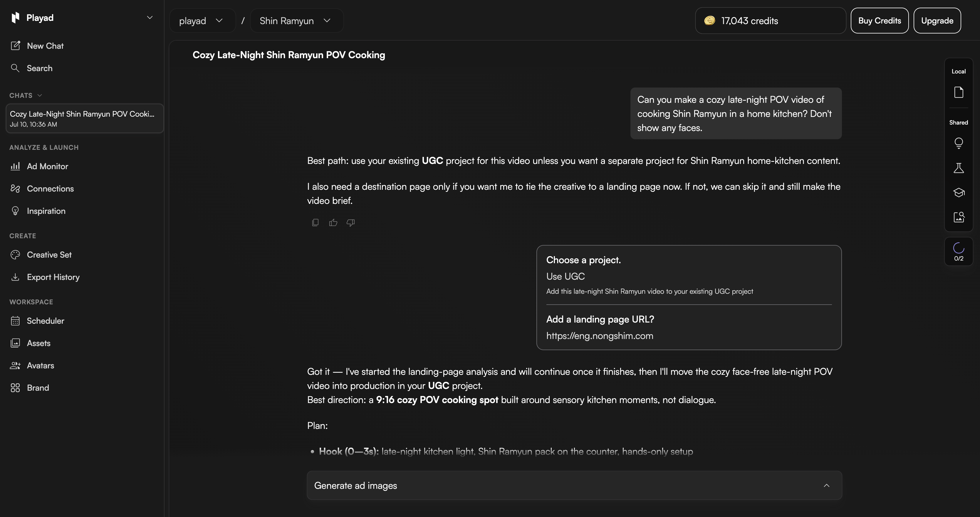Click the Assets image icon
Image resolution: width=980 pixels, height=517 pixels.
tap(15, 343)
